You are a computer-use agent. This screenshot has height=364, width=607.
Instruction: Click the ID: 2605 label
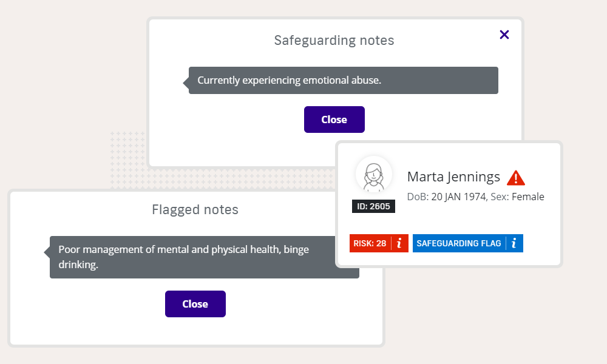[x=373, y=206]
